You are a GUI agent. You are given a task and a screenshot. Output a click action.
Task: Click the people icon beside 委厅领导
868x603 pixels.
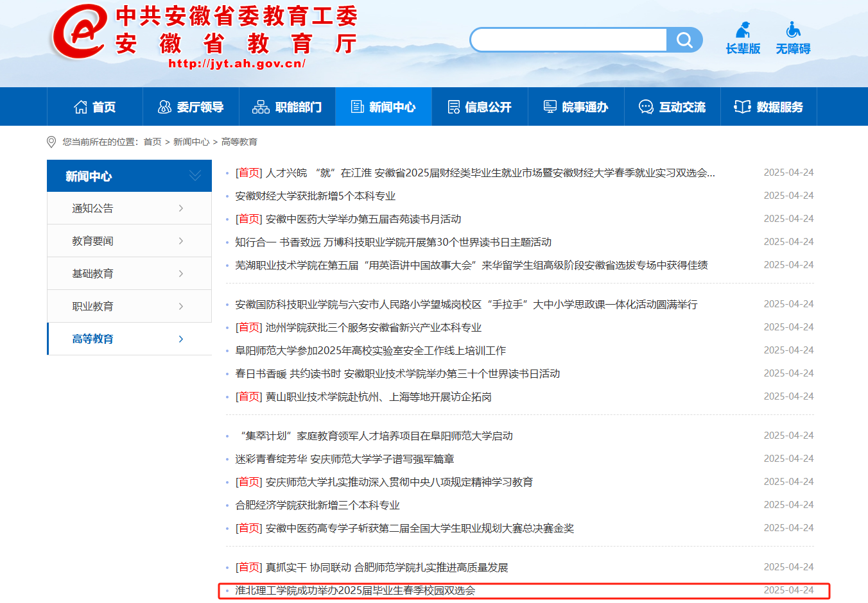tap(164, 107)
